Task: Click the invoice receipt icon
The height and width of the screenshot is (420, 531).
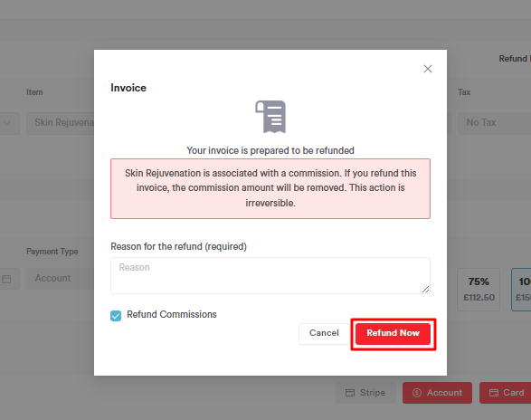Action: tap(270, 117)
